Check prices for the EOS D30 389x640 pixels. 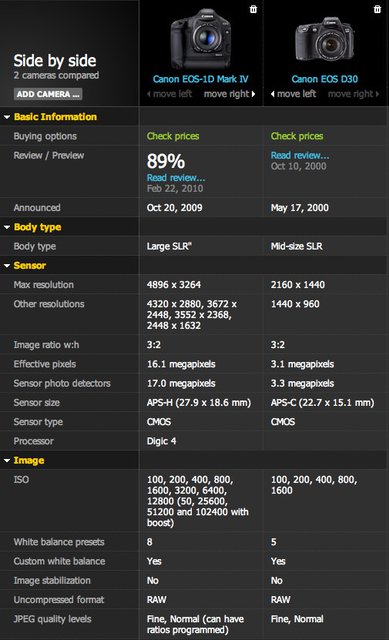(297, 136)
